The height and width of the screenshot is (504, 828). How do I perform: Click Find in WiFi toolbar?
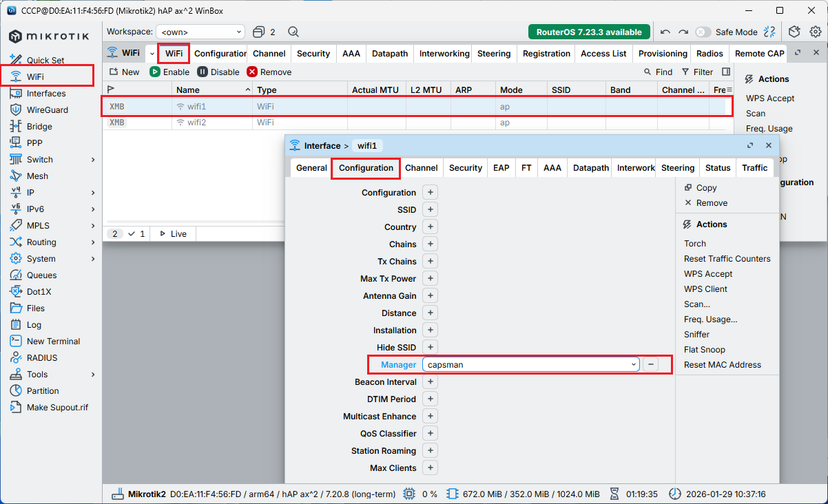pos(658,72)
